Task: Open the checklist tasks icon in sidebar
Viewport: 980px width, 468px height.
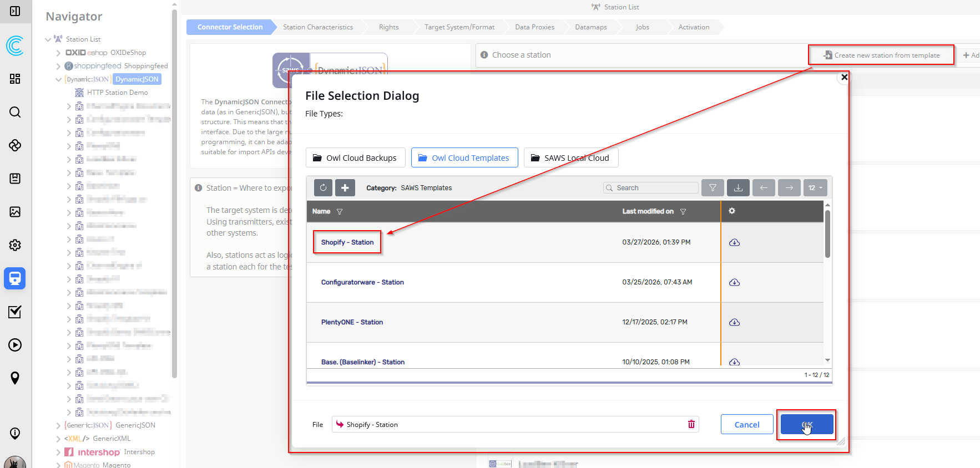Action: point(15,312)
